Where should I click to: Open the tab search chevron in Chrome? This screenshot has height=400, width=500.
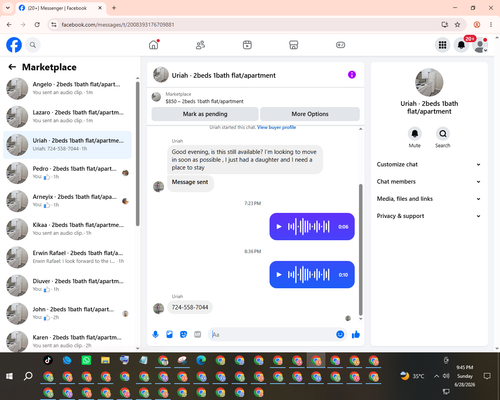pyautogui.click(x=8, y=8)
